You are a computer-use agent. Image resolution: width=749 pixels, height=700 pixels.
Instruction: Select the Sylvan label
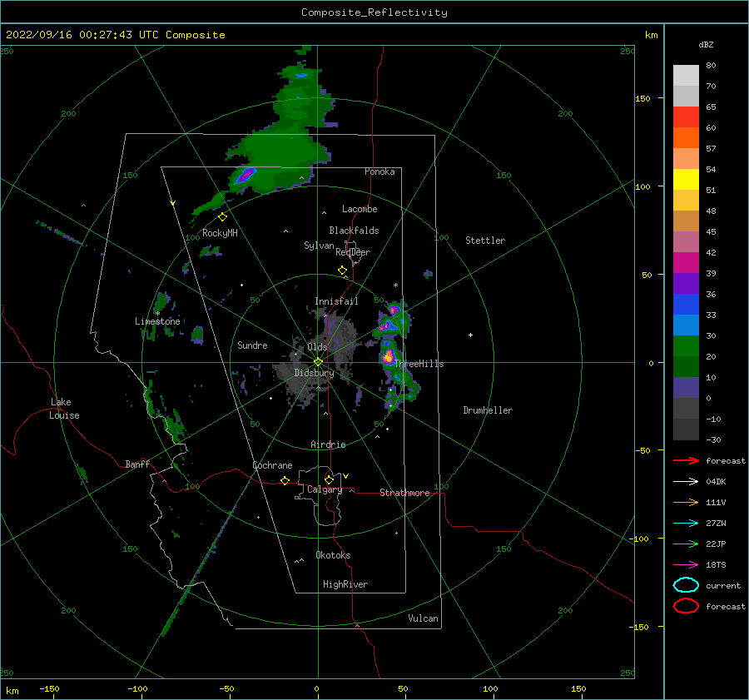coord(319,246)
